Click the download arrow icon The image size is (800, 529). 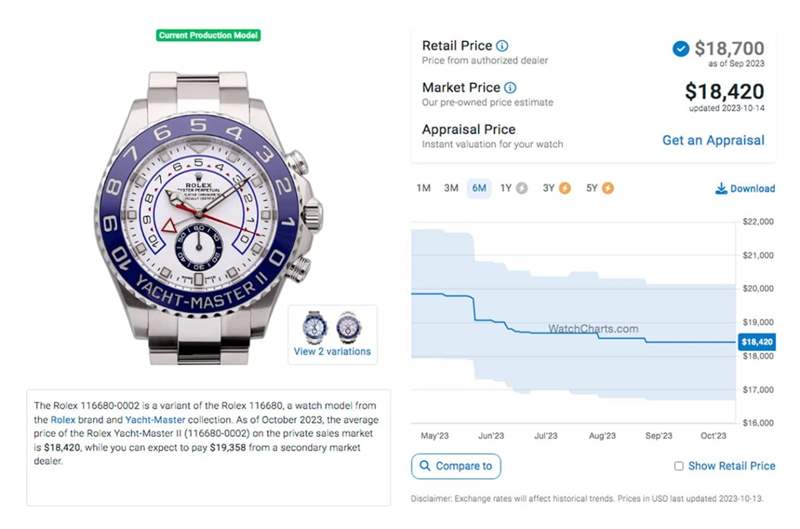pos(721,188)
